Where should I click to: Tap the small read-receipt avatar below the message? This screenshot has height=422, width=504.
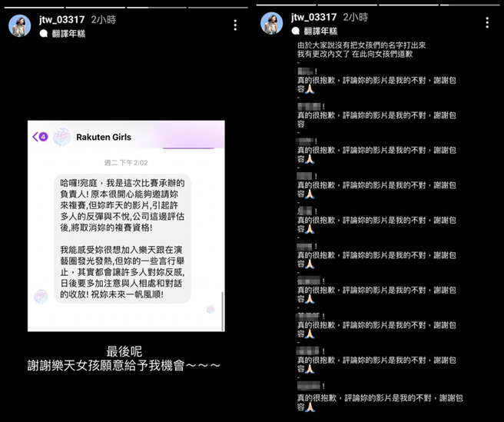211,309
